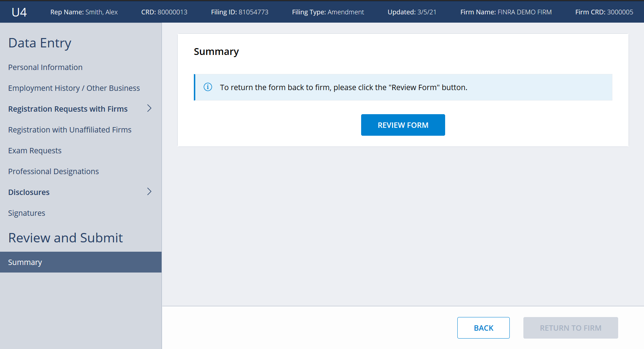Click the U4 form logo
644x349 pixels.
pyautogui.click(x=19, y=12)
